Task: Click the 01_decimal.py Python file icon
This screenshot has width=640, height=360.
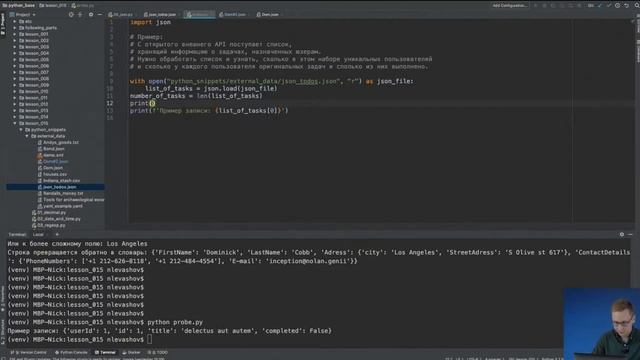Action: pyautogui.click(x=34, y=212)
